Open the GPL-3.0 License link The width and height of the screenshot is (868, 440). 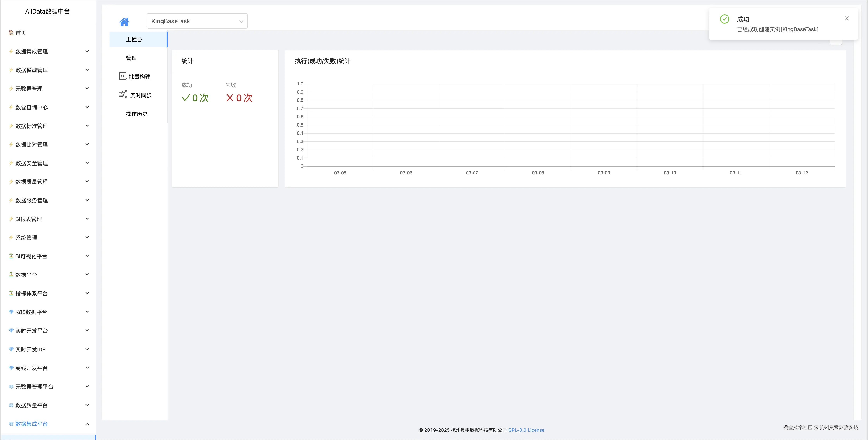pyautogui.click(x=526, y=430)
